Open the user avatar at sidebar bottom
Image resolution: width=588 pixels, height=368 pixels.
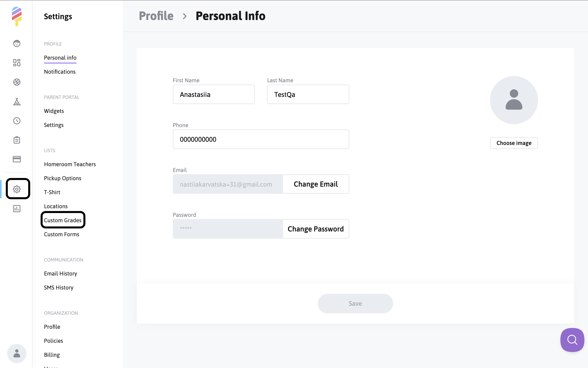(17, 353)
